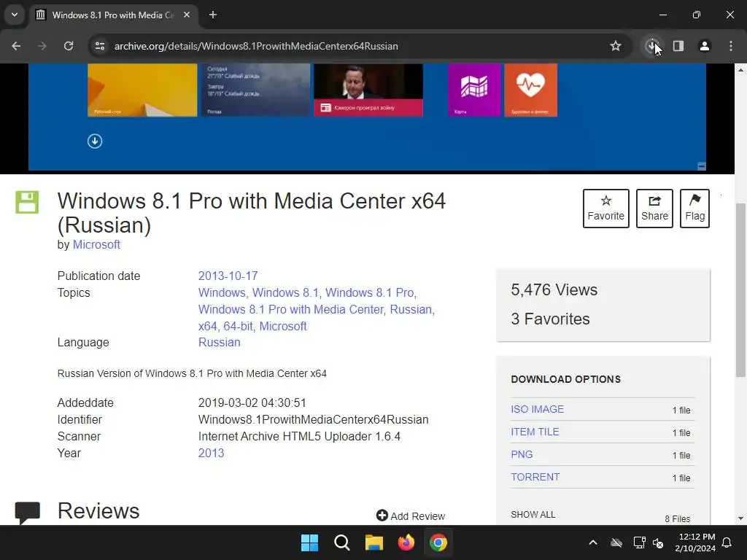Click 'Internet Archive HTML5 Uploader 1.6.4' text
747x560 pixels.
pos(299,436)
